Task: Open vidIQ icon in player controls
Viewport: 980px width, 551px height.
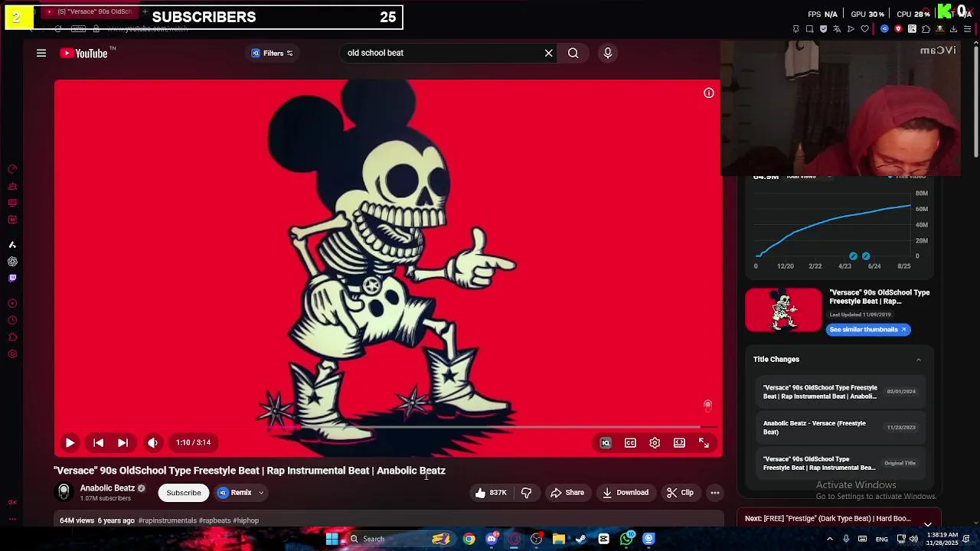Action: click(x=606, y=442)
